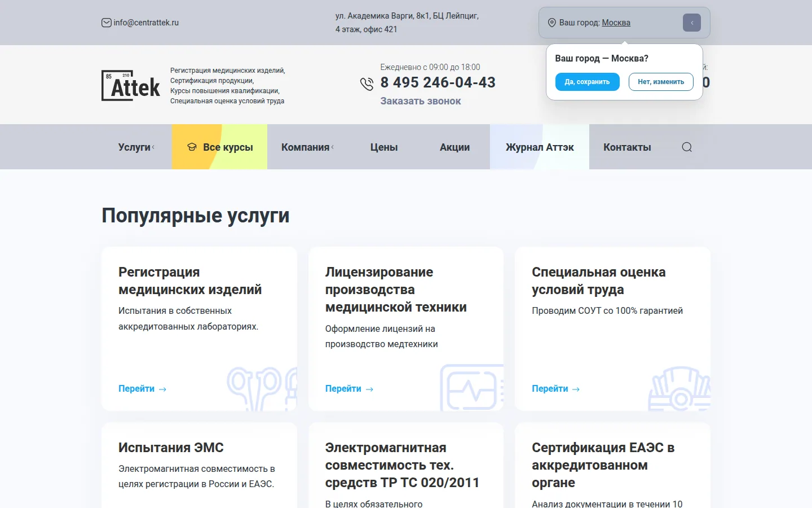
Task: Open the search magnifier icon
Action: point(687,147)
